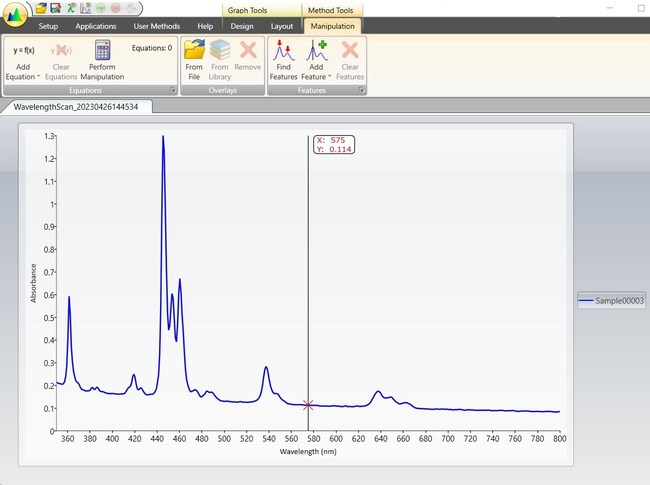
Task: Expand the Add Equation dropdown arrow
Action: 38,77
